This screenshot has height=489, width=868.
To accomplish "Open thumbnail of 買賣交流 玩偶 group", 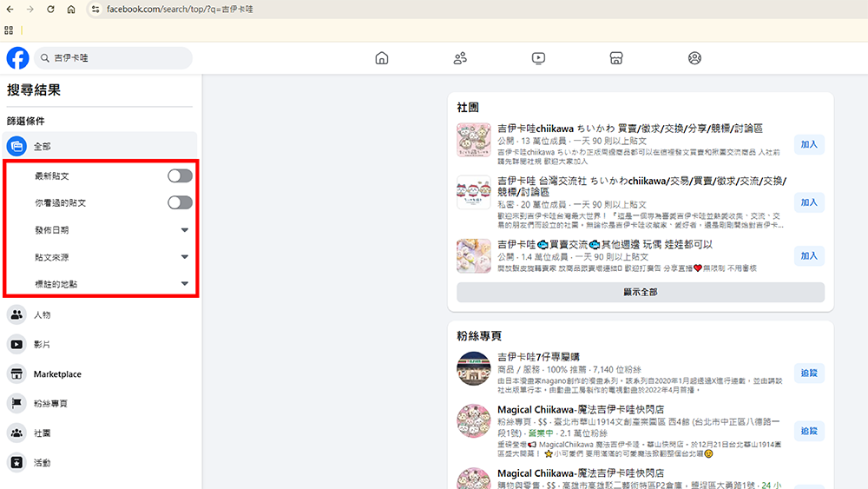I will coord(474,256).
